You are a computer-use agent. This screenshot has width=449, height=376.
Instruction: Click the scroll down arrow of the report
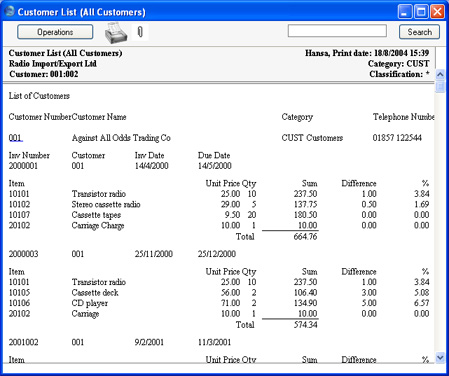(x=440, y=358)
